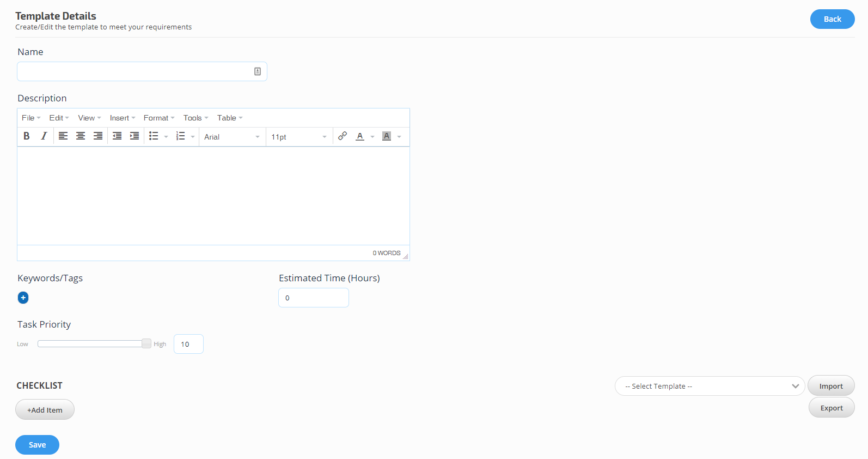The image size is (868, 459).
Task: Click inside the Description text area
Action: 213,196
